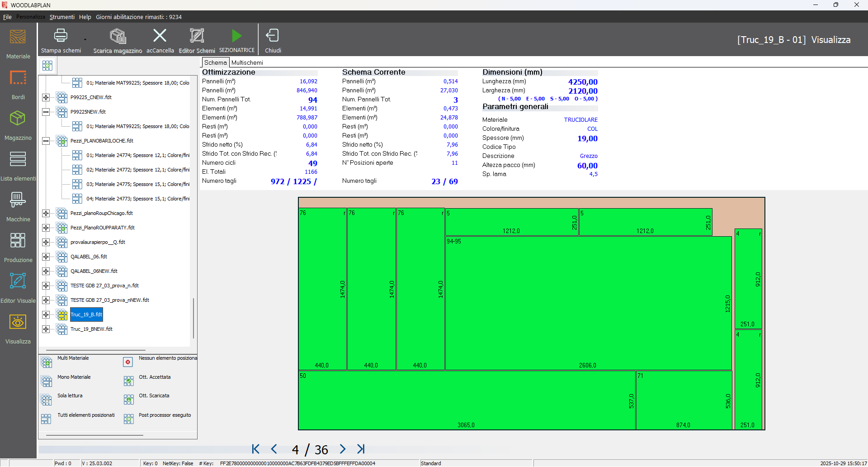Open the Editor Schemi tool
Image resolution: width=868 pixels, height=467 pixels.
[x=197, y=36]
